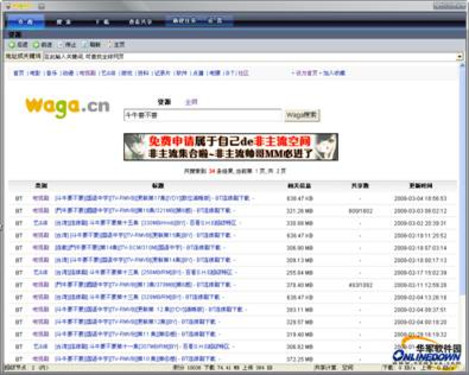Screen dimensions: 469x375
Task: Open the 游戏 link in the site navigation
Action: coord(127,73)
